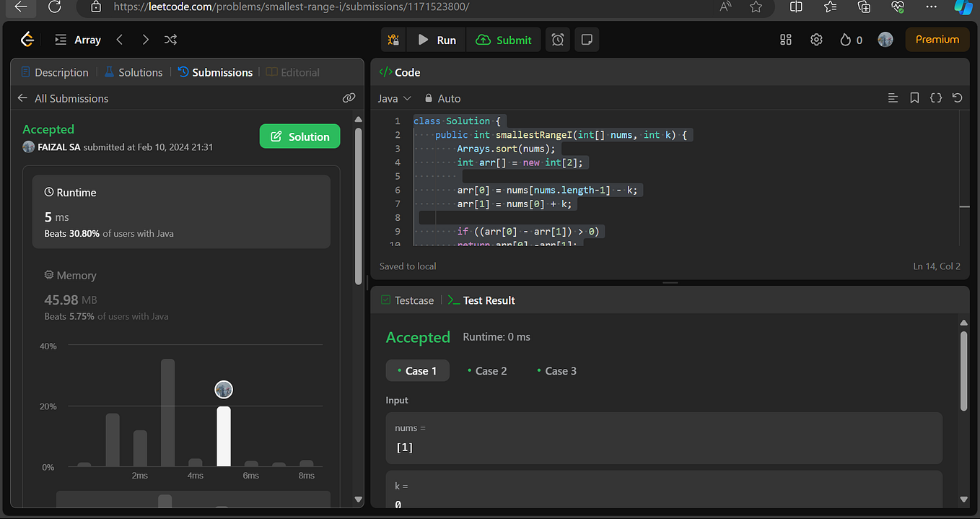This screenshot has height=519, width=980.
Task: Click the green Solution button
Action: pyautogui.click(x=299, y=136)
